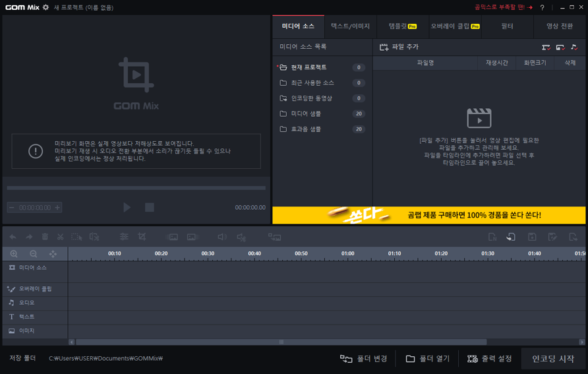588x374 pixels.
Task: Click the horizontal timeline scrollbar thumb
Action: click(x=281, y=342)
